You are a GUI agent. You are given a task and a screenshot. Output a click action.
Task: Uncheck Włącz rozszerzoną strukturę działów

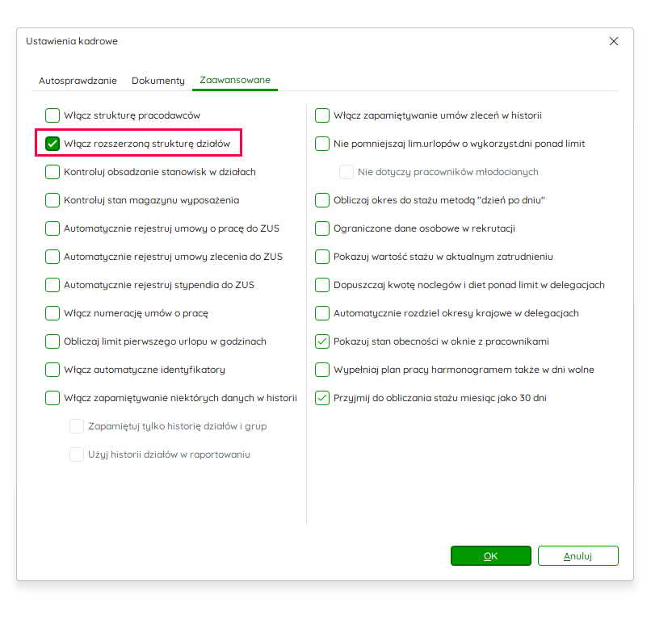coord(52,144)
